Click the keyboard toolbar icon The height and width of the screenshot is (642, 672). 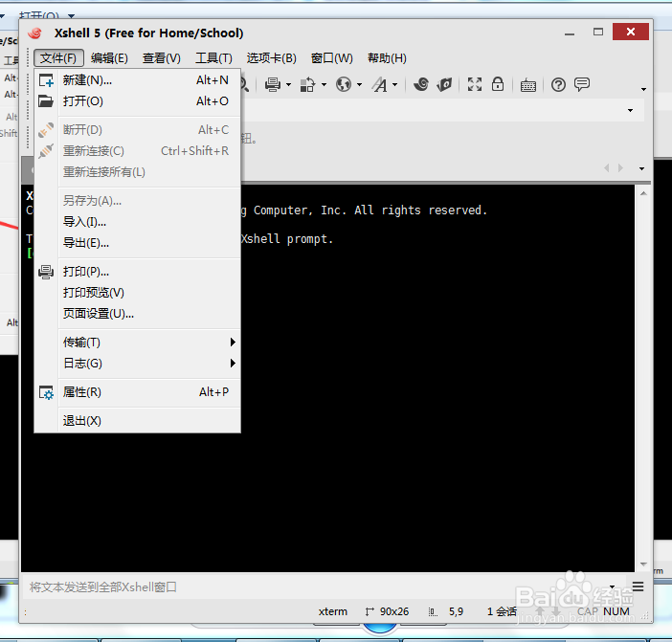528,86
